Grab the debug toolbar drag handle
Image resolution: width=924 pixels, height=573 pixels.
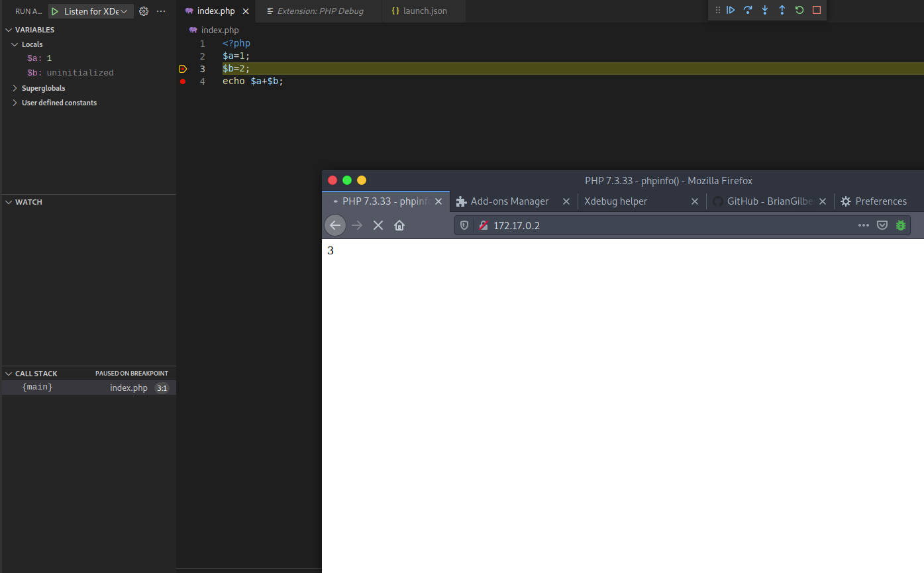(x=717, y=10)
